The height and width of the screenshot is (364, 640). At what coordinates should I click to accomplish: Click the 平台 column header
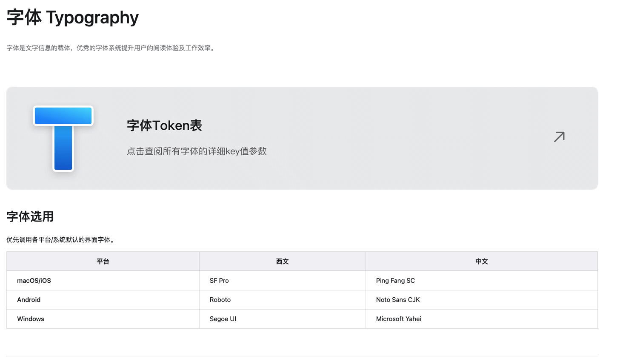tap(103, 262)
